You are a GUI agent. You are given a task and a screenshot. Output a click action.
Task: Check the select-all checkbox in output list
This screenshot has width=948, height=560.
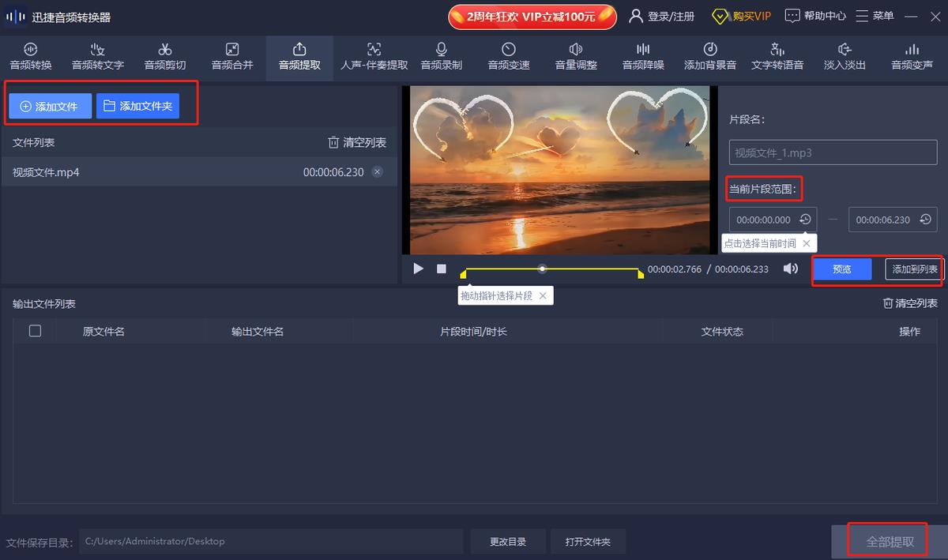click(x=35, y=331)
